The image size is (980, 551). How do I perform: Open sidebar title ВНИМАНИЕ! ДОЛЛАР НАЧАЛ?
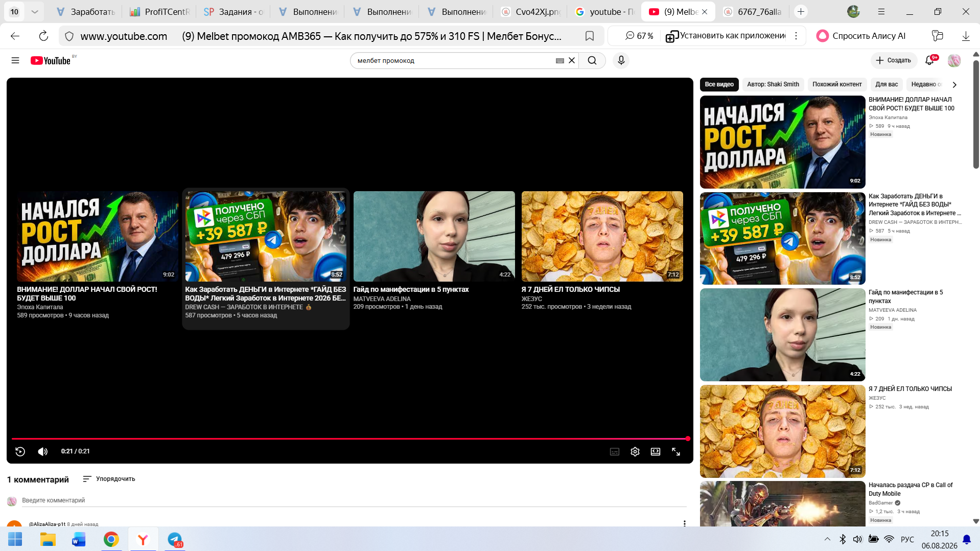point(912,104)
